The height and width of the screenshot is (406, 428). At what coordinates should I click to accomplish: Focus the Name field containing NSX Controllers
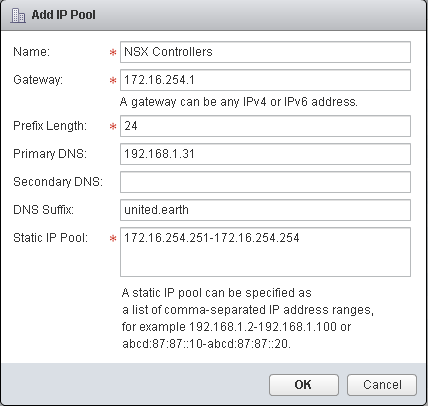point(265,52)
